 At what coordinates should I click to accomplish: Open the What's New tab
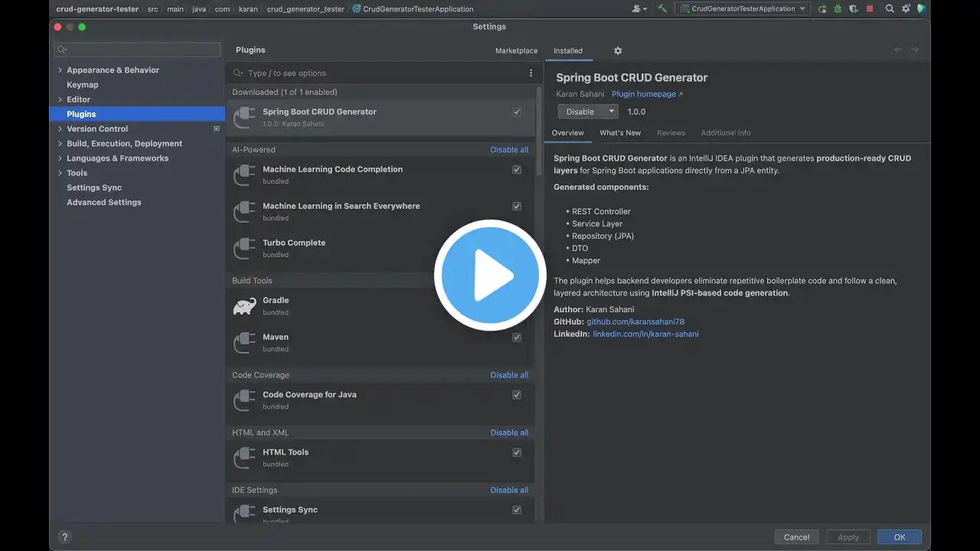[619, 132]
